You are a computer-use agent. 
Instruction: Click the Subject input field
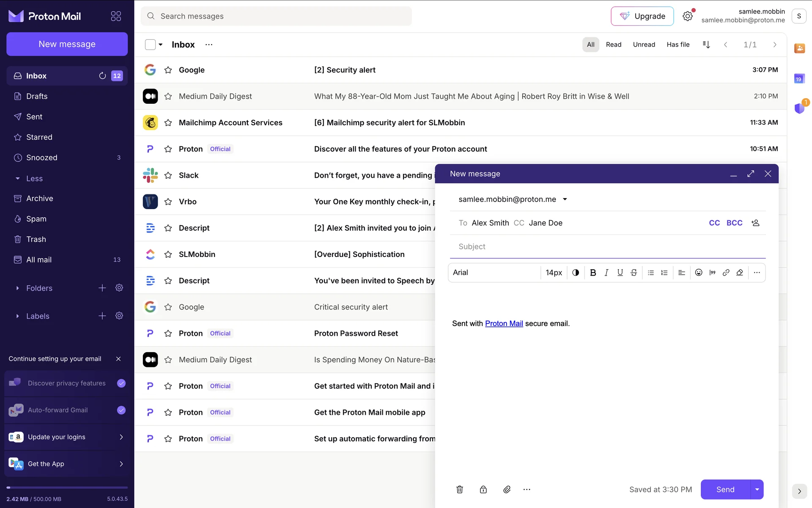607,246
